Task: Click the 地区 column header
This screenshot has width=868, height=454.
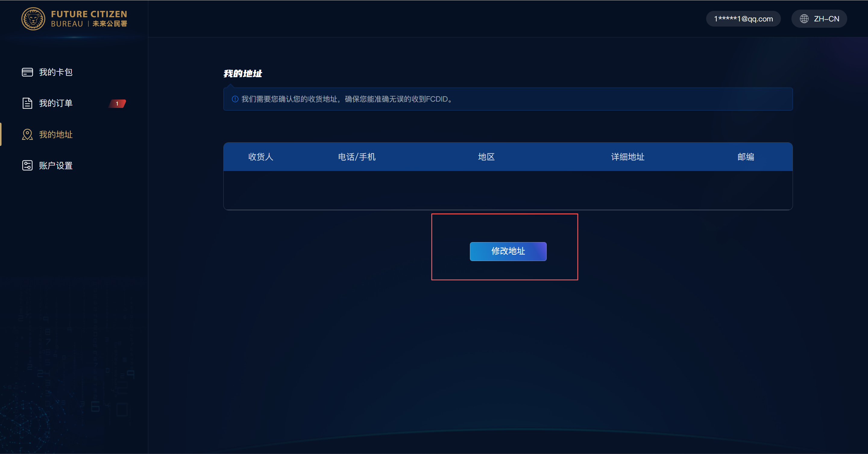Action: (x=486, y=157)
